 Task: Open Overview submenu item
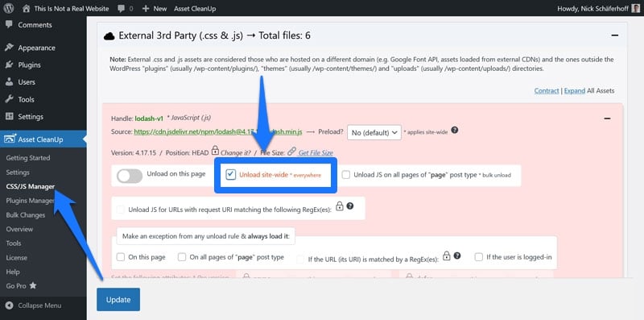click(19, 229)
